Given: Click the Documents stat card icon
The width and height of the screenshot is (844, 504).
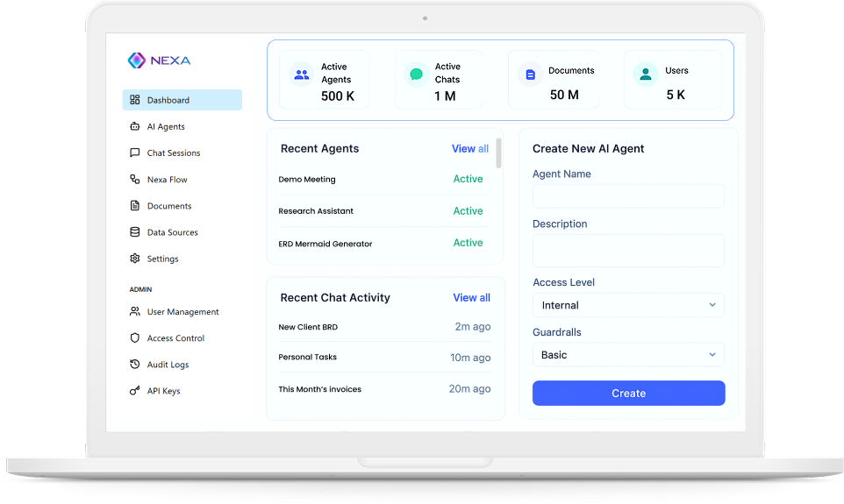Looking at the screenshot, I should pyautogui.click(x=530, y=75).
